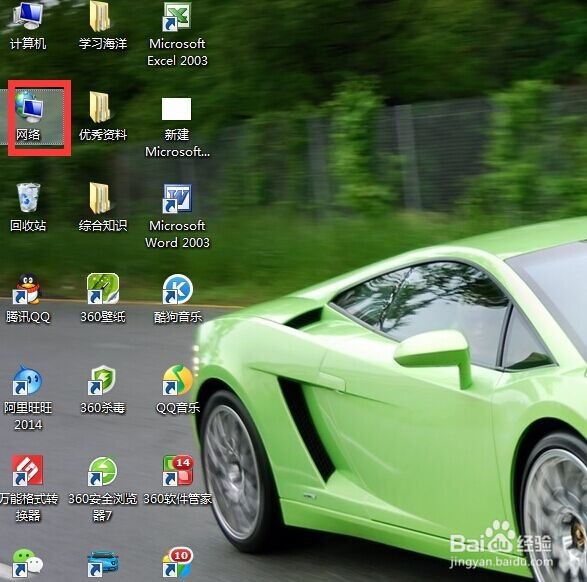The height and width of the screenshot is (582, 587).
Task: Click the shortcut icon with red 10 badge
Action: (178, 563)
